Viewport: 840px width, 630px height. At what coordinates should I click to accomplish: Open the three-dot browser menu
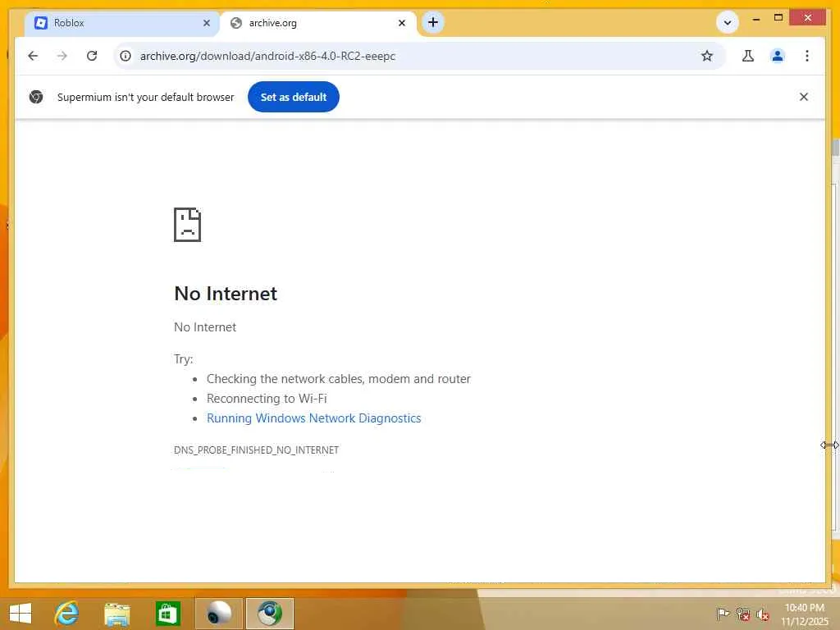[x=807, y=56]
